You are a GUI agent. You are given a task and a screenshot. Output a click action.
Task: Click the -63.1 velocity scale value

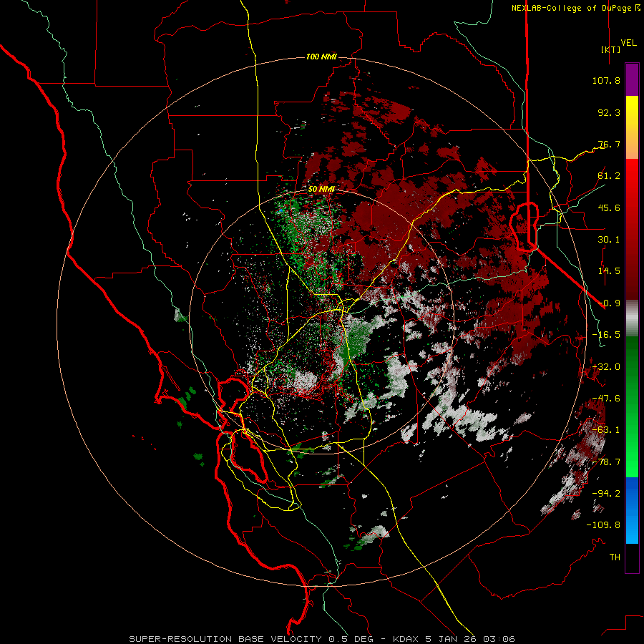606,430
